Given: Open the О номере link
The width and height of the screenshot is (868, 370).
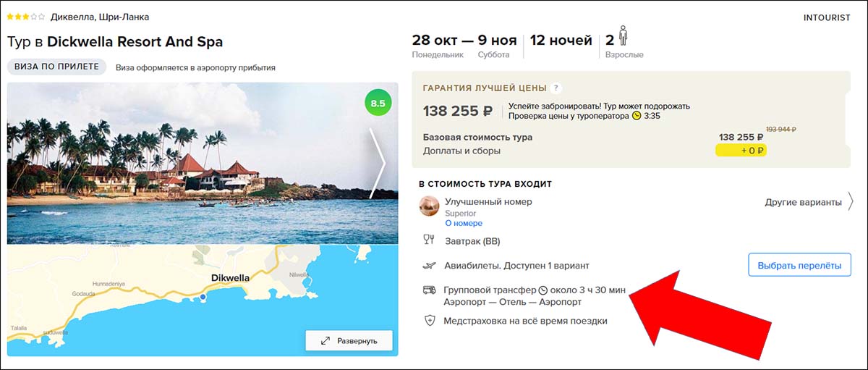Looking at the screenshot, I should click(464, 224).
